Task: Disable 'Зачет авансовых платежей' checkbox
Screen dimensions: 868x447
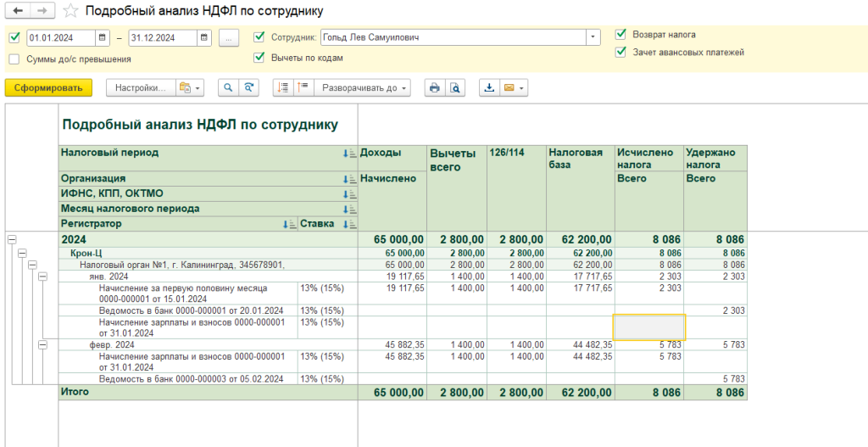Action: tap(620, 52)
